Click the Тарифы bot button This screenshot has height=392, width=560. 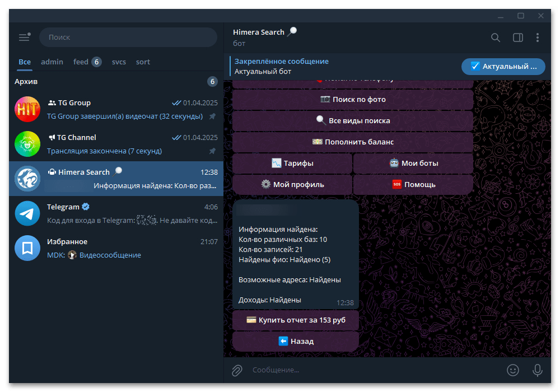(x=292, y=163)
